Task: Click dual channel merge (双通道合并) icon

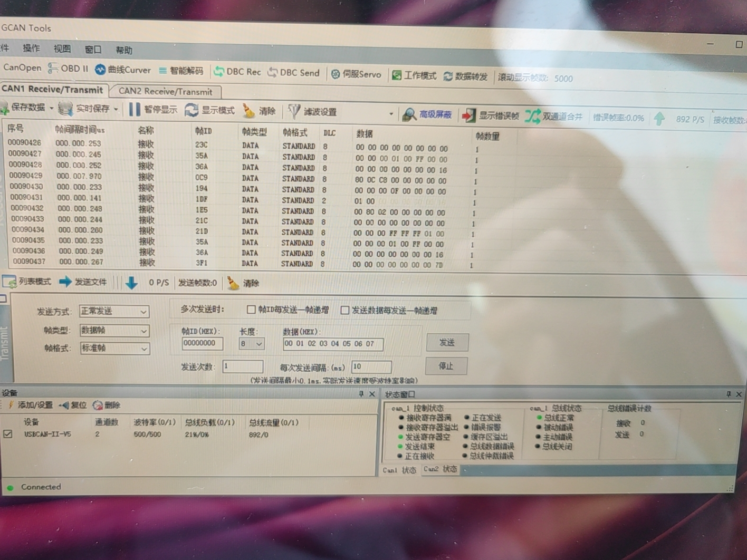Action: click(532, 117)
